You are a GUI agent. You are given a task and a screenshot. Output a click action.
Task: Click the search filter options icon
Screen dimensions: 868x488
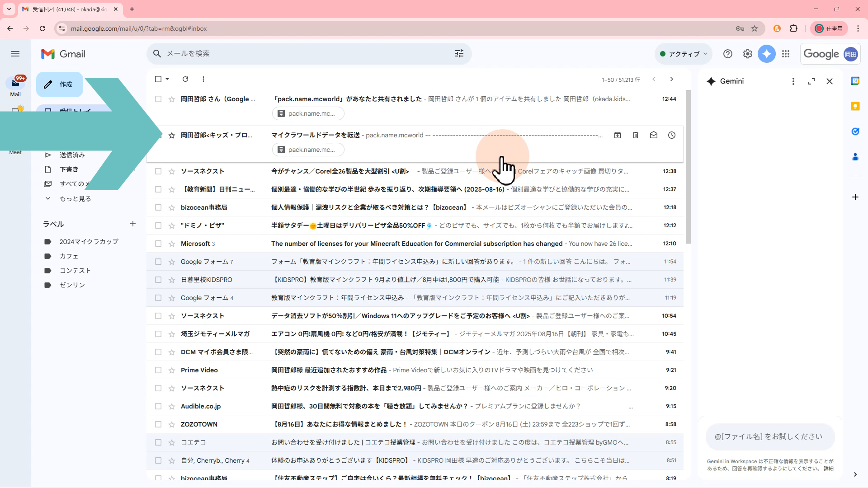[x=459, y=54]
